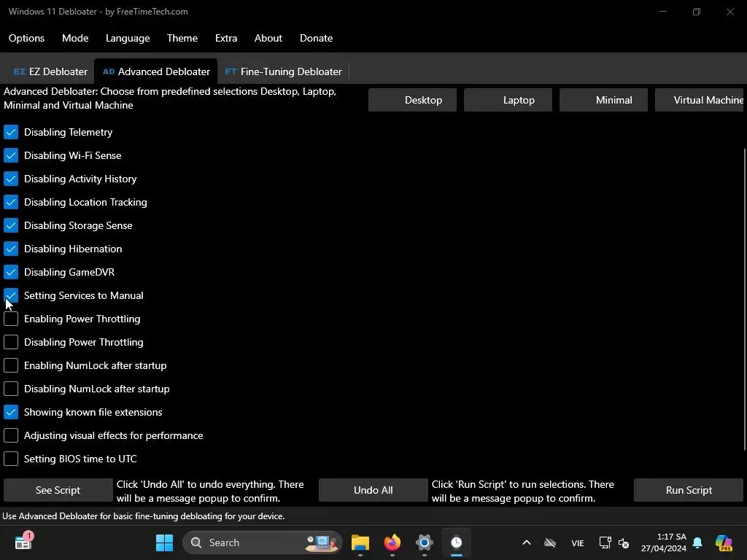Open the Mode menu

click(75, 38)
